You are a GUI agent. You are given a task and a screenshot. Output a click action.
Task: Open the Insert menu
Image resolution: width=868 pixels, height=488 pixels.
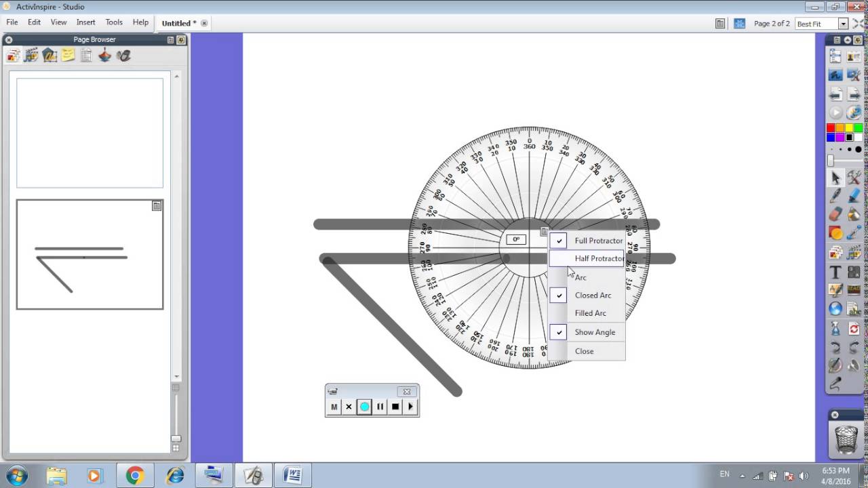tap(86, 22)
